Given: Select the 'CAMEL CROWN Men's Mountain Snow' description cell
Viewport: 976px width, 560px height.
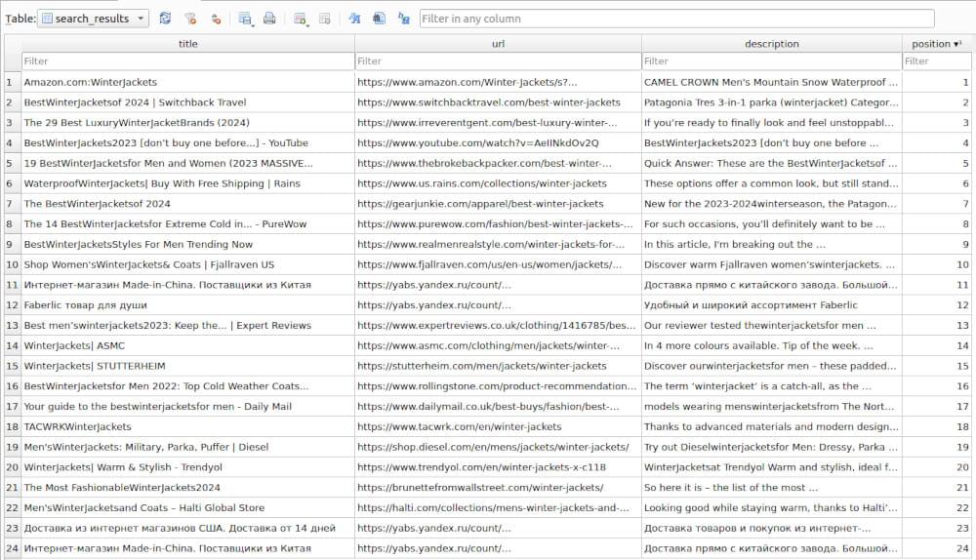Looking at the screenshot, I should (772, 82).
